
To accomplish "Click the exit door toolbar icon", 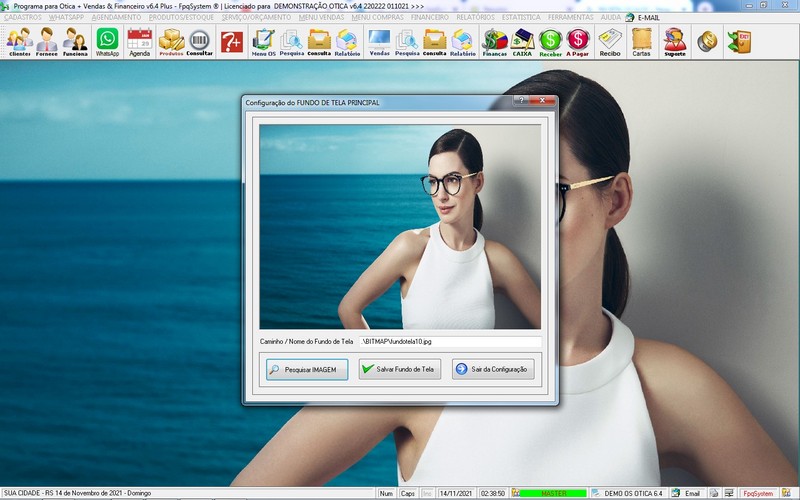I will [x=739, y=42].
